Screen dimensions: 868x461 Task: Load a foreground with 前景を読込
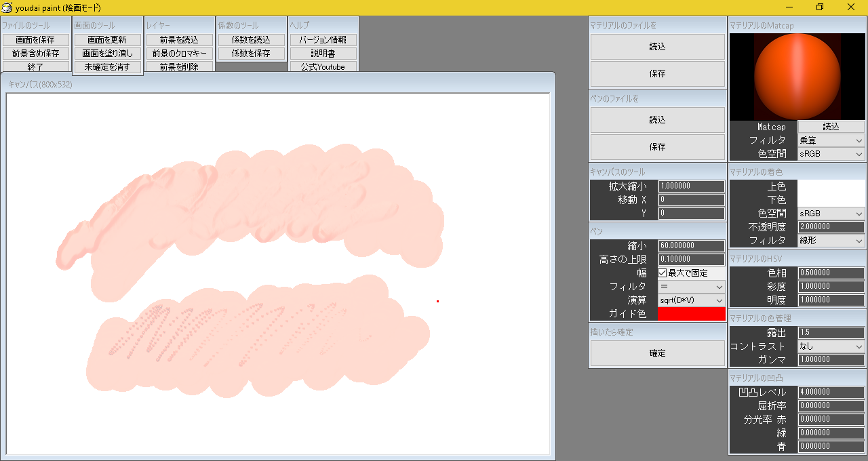click(x=180, y=40)
